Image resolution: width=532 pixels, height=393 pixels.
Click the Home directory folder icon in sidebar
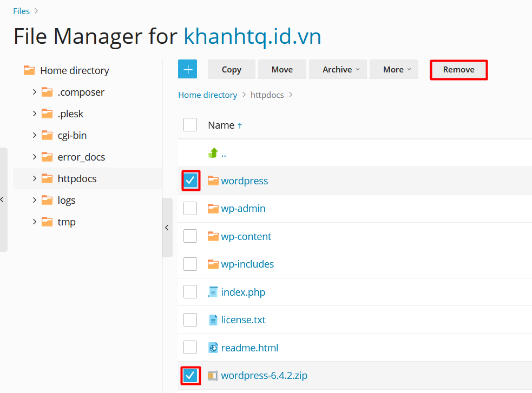(x=29, y=70)
